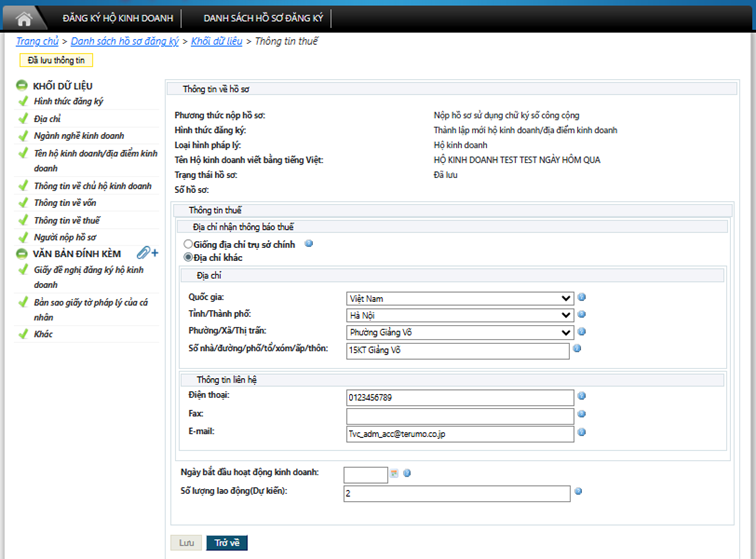
Task: Open the Phường/Xã/Thị trấn dropdown
Action: coord(567,332)
